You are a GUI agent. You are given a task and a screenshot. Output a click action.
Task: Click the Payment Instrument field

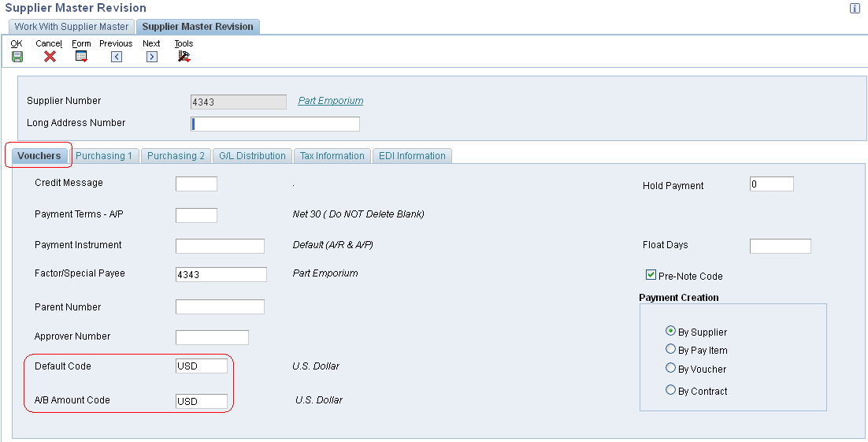click(x=220, y=246)
